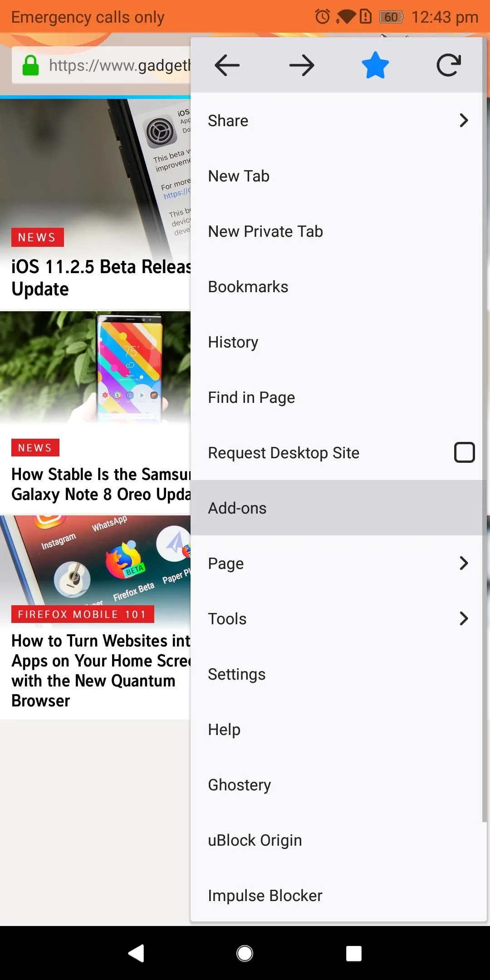Tap the Page menu label
Image resolution: width=490 pixels, height=980 pixels.
coord(226,563)
